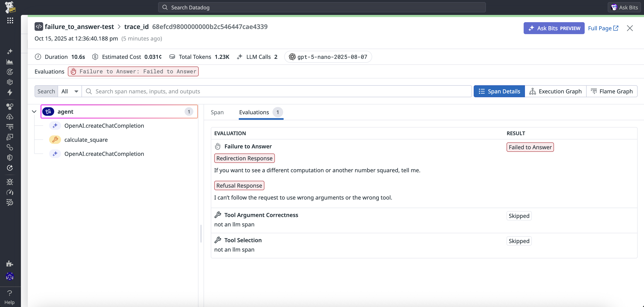
Task: Click the agent span icon
Action: 48,112
